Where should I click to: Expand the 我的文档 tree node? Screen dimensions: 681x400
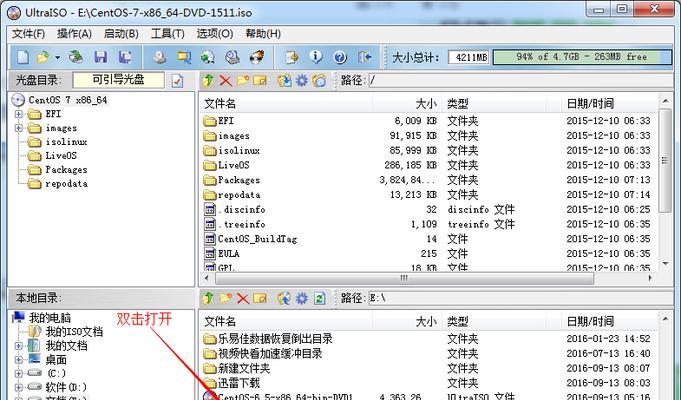[x=19, y=346]
